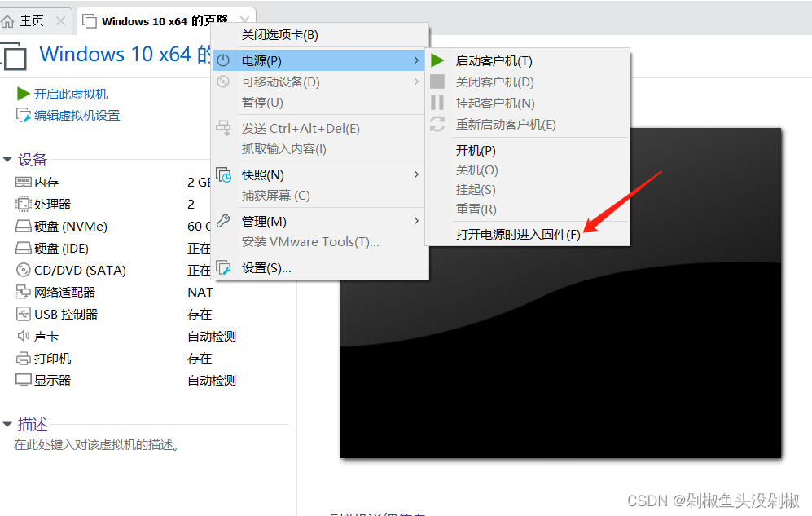
Task: Click the memory icon beside 内存
Action: [24, 182]
